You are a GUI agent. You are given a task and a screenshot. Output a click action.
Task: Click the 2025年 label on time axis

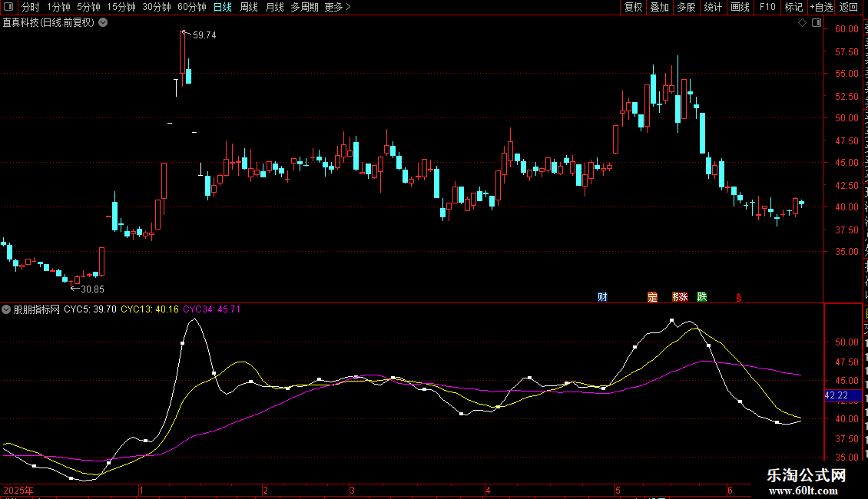pos(18,490)
